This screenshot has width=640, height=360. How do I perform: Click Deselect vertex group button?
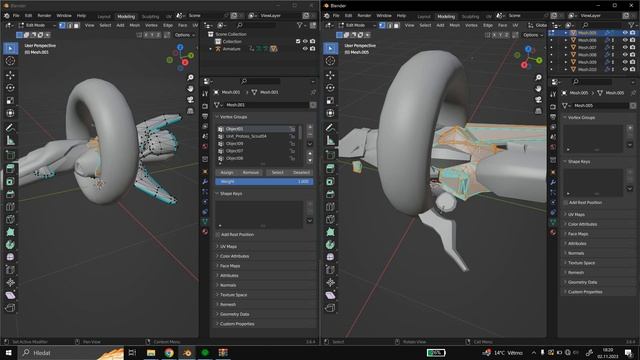[x=301, y=172]
